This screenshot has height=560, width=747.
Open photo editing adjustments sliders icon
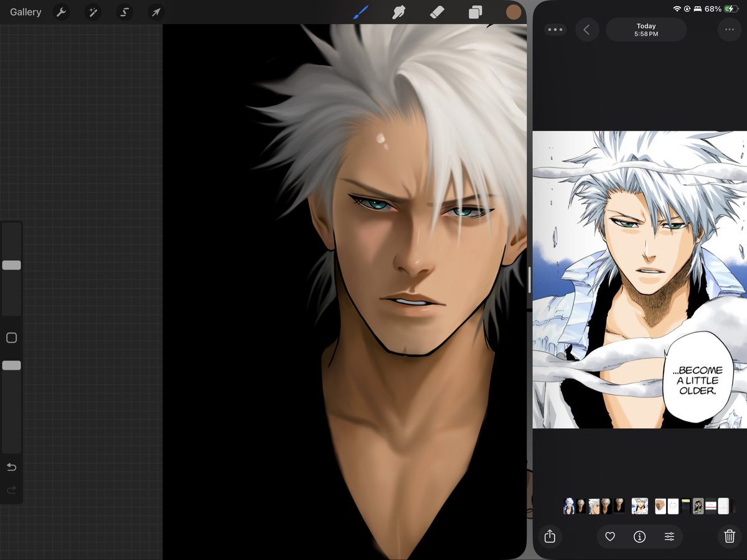[669, 536]
